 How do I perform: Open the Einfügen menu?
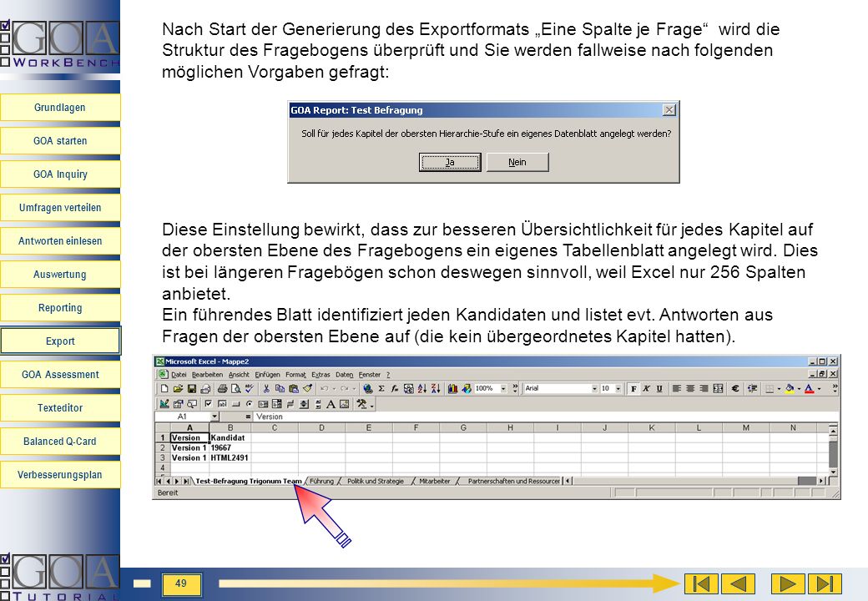tap(267, 375)
